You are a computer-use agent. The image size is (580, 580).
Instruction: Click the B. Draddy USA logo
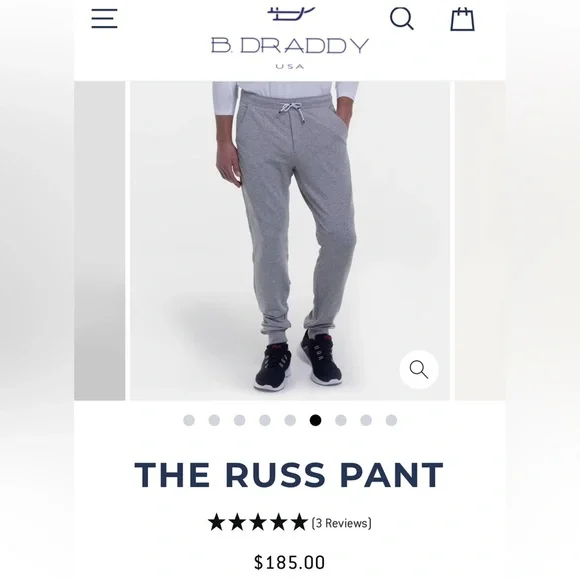[x=290, y=38]
